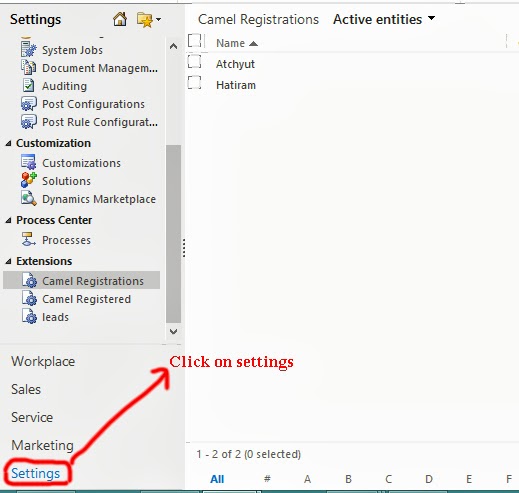The height and width of the screenshot is (493, 519).
Task: Collapse the Extensions section
Action: (x=8, y=262)
